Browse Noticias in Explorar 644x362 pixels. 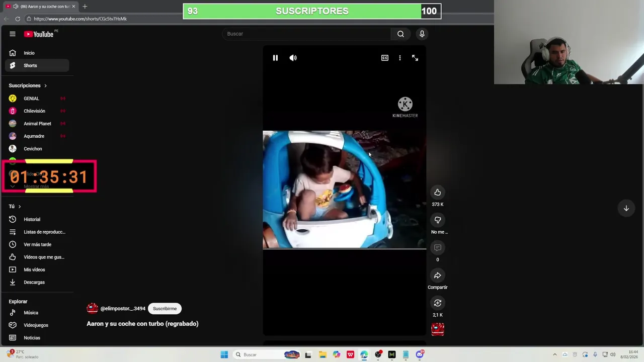[x=37, y=338]
